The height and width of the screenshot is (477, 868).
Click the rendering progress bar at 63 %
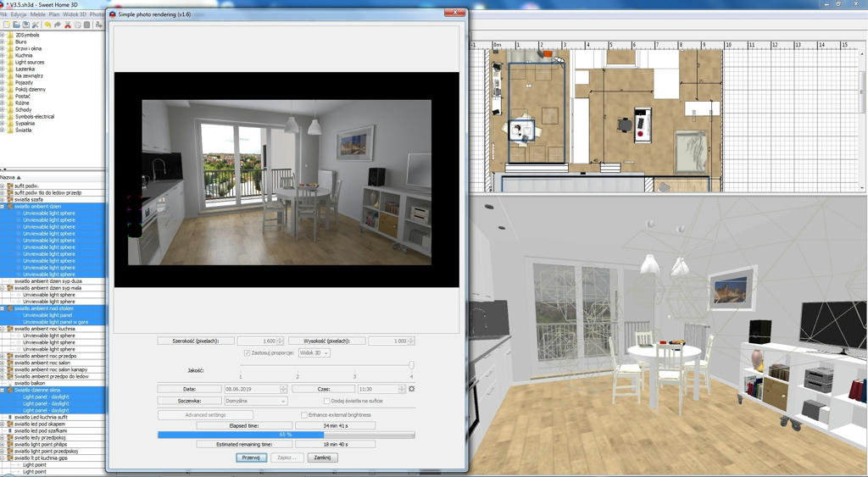(287, 435)
